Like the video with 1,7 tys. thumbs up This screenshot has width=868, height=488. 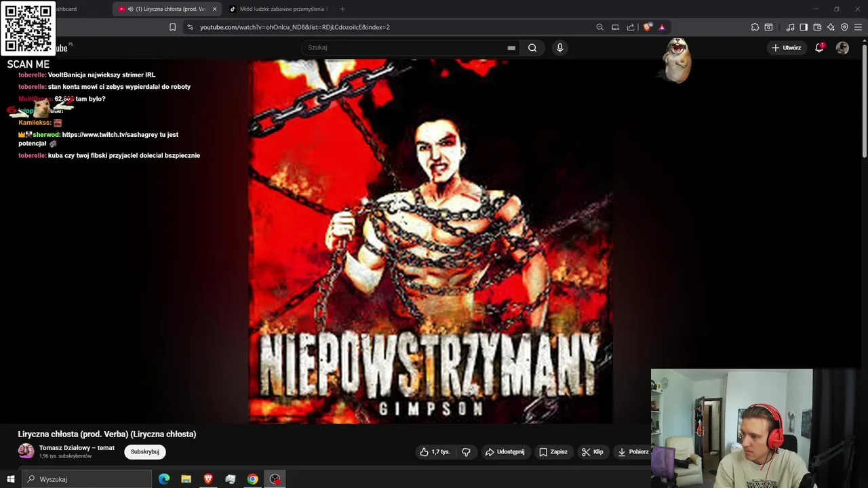[434, 451]
